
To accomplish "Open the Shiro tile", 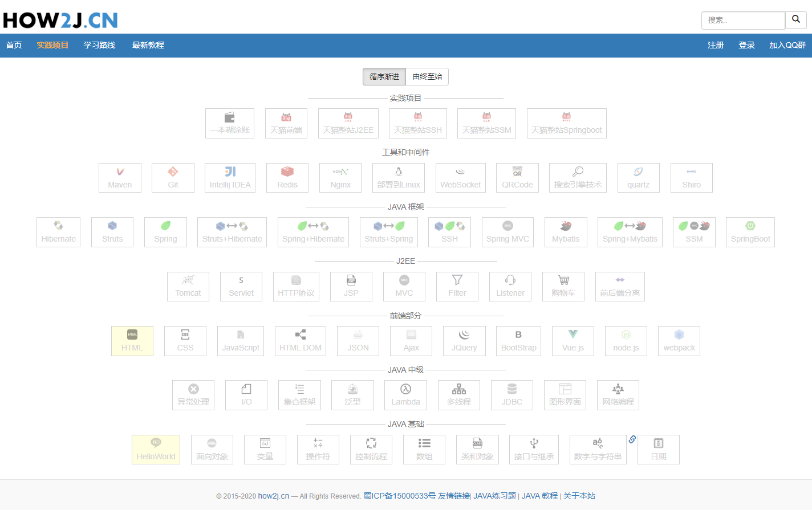I will pyautogui.click(x=692, y=178).
